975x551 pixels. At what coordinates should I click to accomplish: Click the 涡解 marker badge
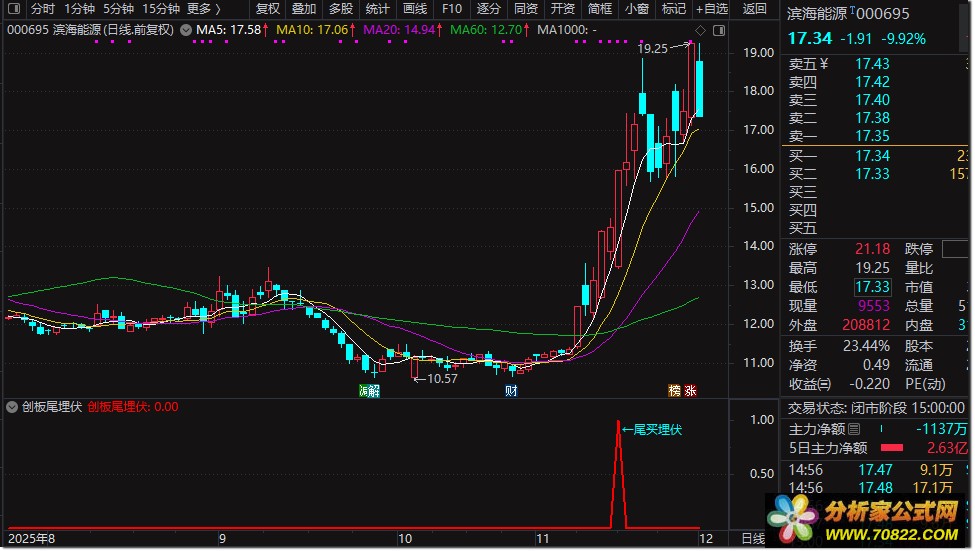pos(369,391)
